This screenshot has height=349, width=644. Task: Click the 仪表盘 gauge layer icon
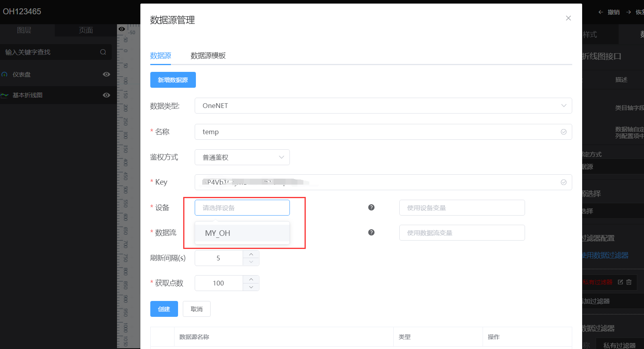tap(4, 74)
